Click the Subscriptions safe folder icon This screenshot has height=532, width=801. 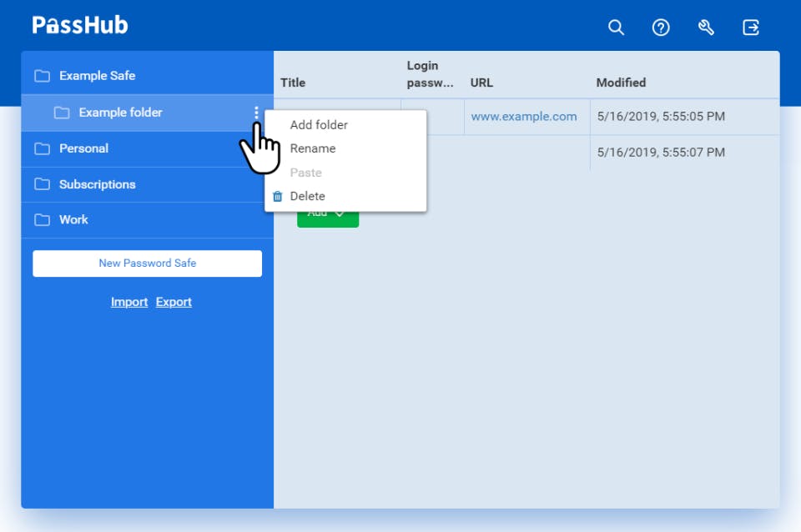[42, 184]
